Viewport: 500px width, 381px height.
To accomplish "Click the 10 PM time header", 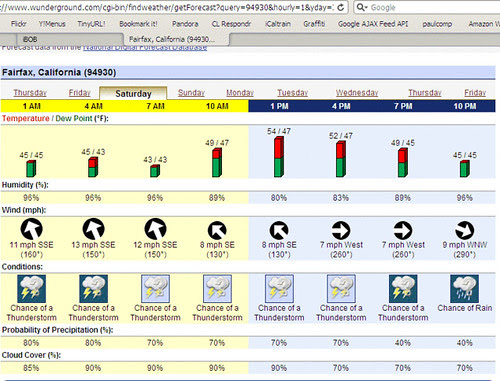I will click(x=465, y=106).
